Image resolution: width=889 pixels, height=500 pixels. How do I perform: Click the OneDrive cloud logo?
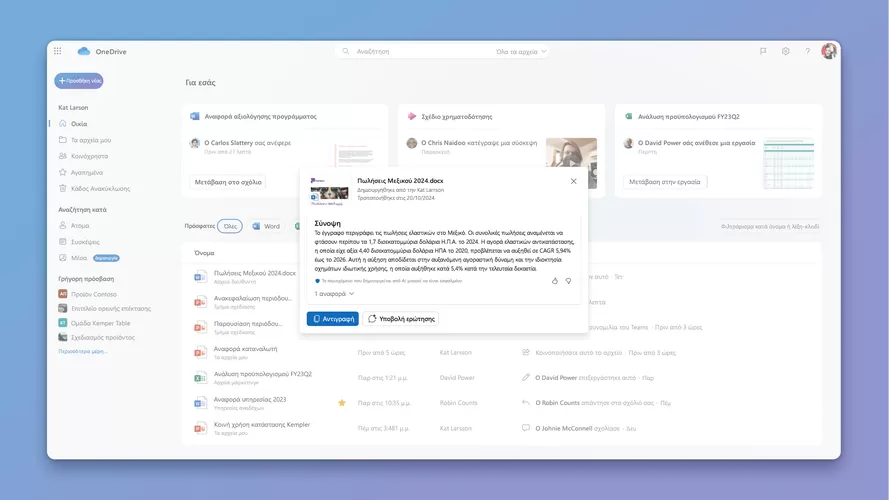(x=84, y=51)
